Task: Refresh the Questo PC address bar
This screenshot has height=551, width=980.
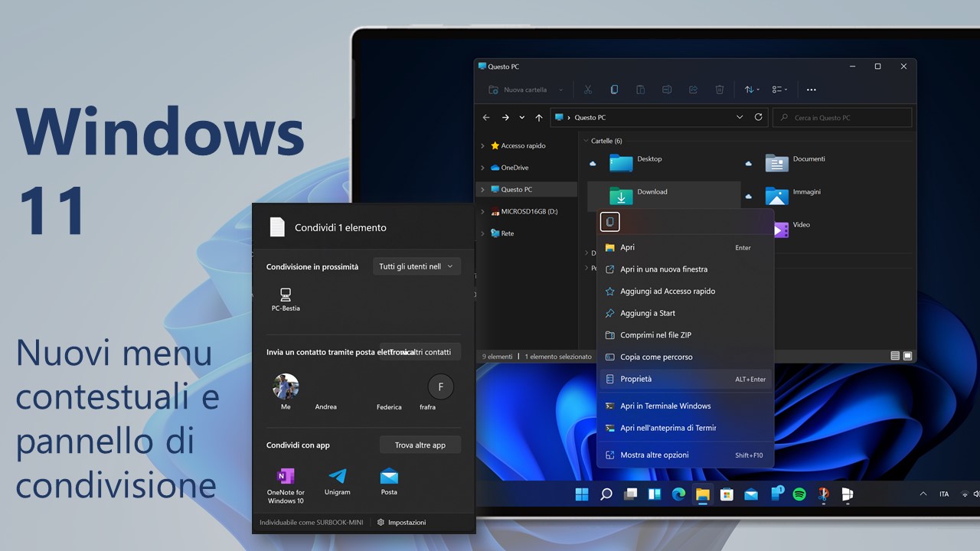Action: (x=759, y=117)
